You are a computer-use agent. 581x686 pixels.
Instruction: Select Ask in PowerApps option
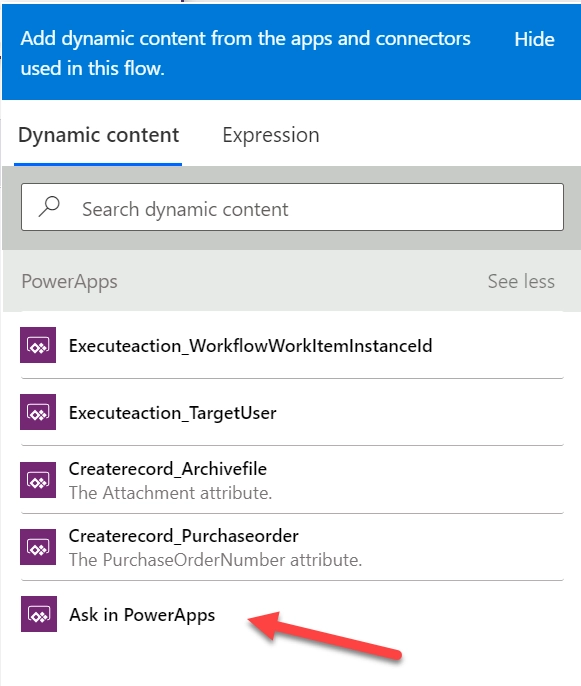[292, 614]
